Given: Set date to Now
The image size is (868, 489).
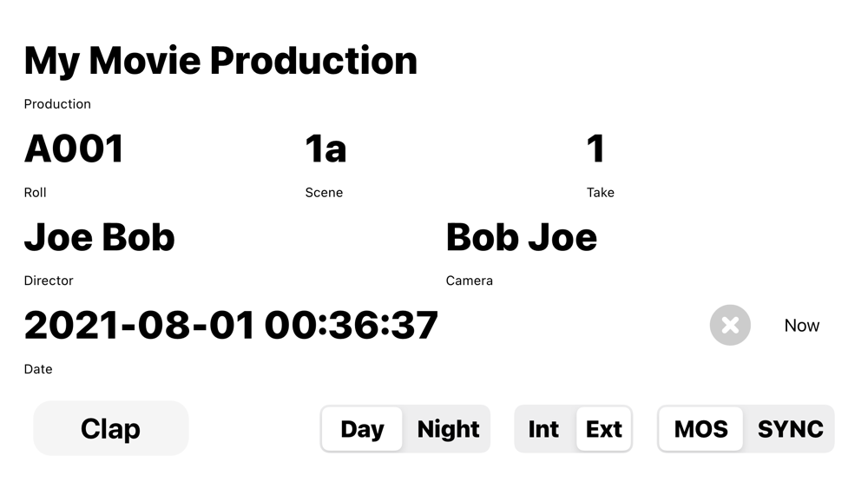Looking at the screenshot, I should click(x=801, y=326).
